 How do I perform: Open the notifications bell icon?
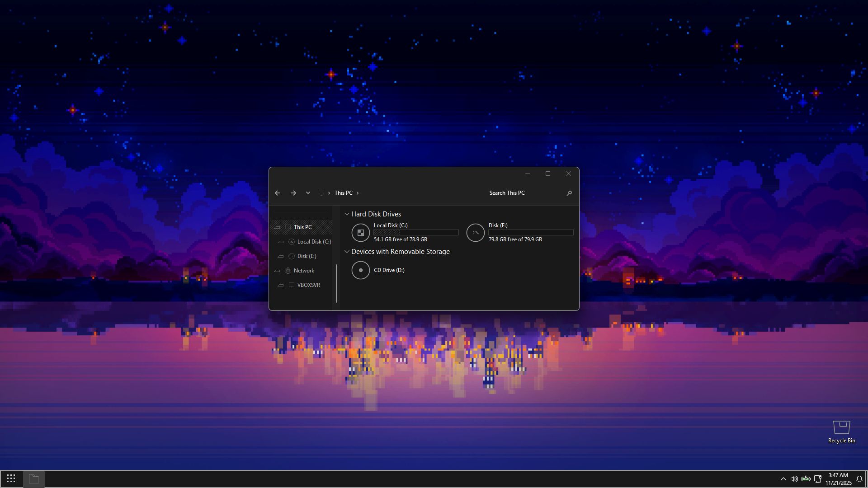pyautogui.click(x=859, y=479)
